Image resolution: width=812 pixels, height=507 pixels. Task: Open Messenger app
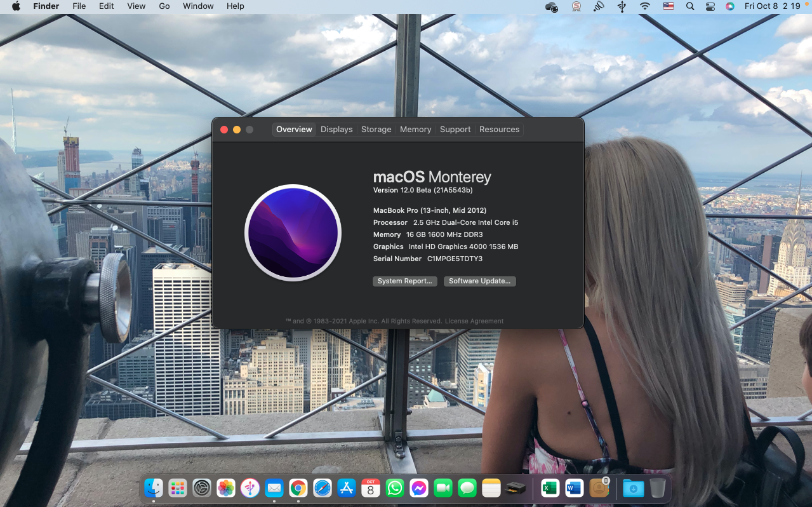[419, 488]
